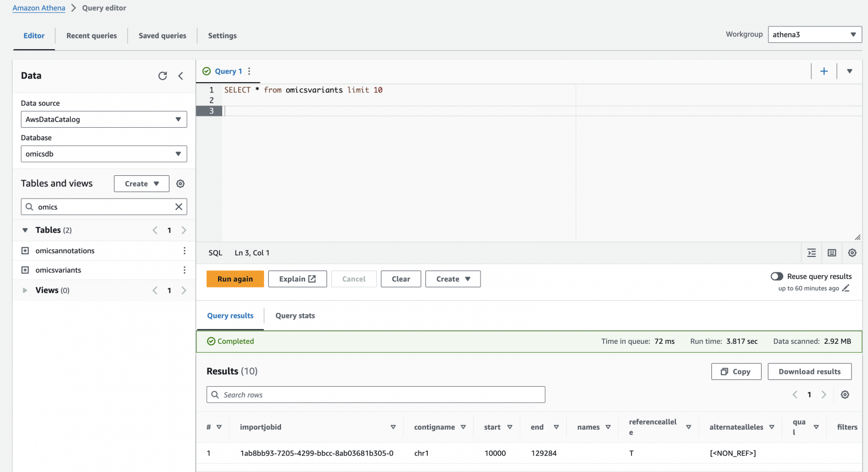This screenshot has height=472, width=868.
Task: Sort results by the end column
Action: (x=556, y=427)
